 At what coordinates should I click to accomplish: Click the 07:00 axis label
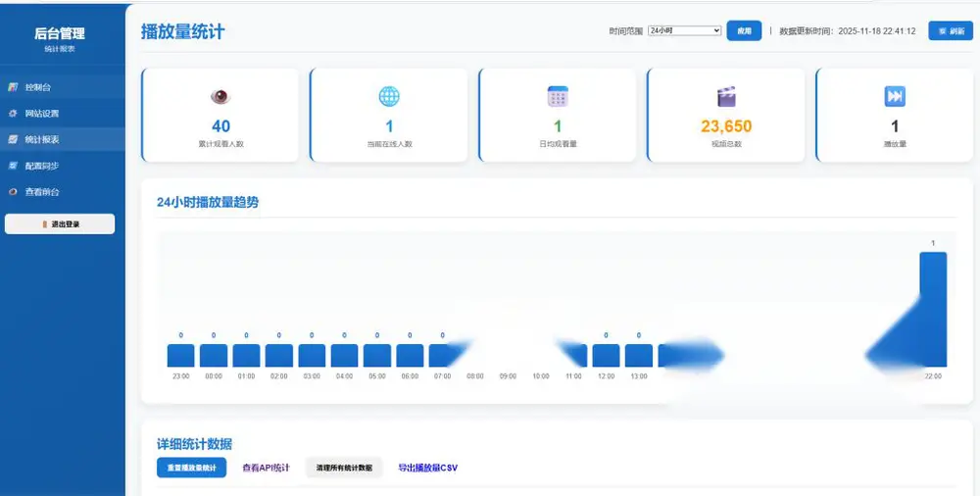[x=443, y=376]
